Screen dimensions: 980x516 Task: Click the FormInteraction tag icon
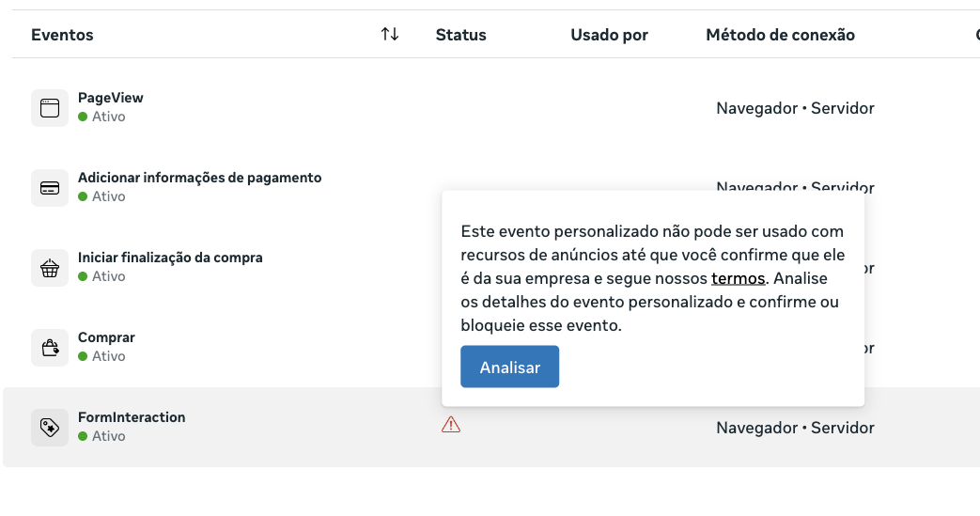(x=50, y=428)
